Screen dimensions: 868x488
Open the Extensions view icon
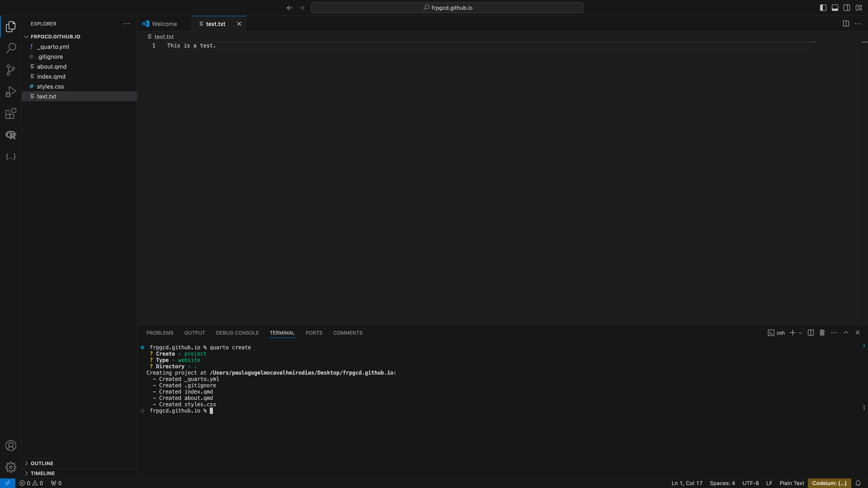click(11, 113)
